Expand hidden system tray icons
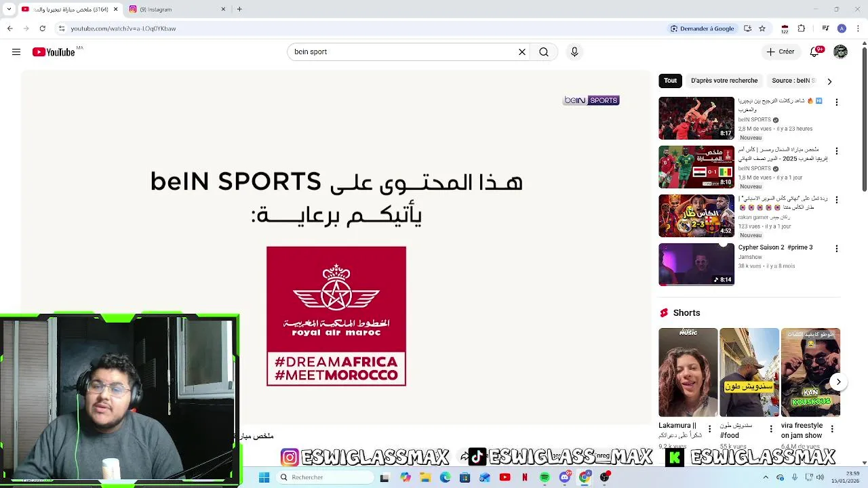This screenshot has height=488, width=868. pyautogui.click(x=766, y=477)
